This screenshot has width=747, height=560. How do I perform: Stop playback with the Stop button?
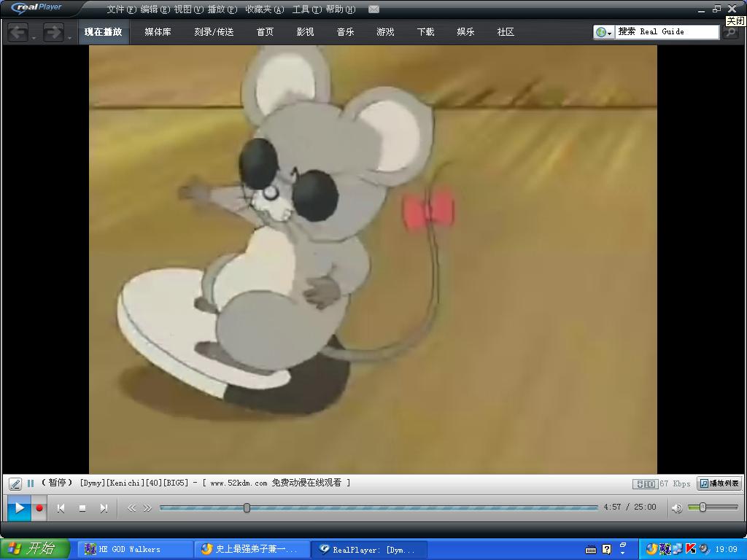pyautogui.click(x=82, y=508)
